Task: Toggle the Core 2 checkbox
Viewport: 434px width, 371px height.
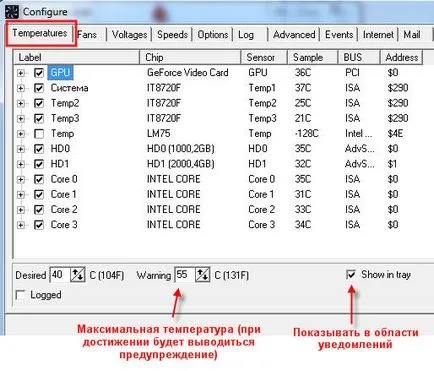Action: 39,210
